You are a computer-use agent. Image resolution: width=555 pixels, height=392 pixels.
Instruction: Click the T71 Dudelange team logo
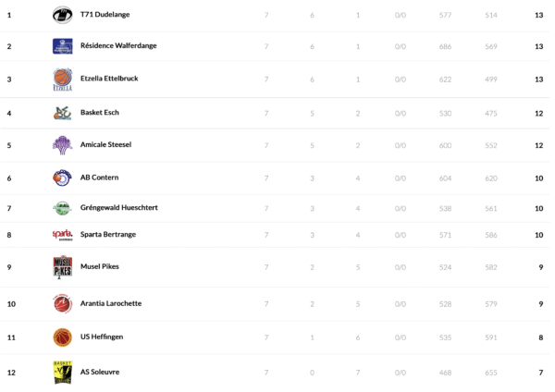62,15
